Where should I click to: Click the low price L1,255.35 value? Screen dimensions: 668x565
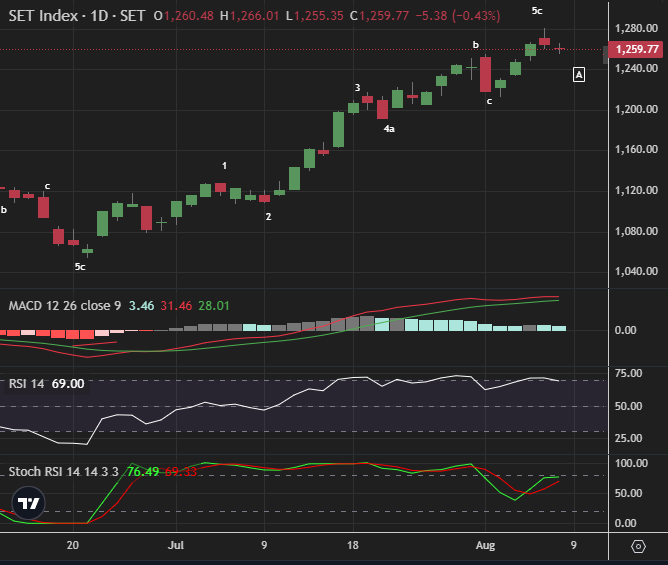[x=314, y=16]
